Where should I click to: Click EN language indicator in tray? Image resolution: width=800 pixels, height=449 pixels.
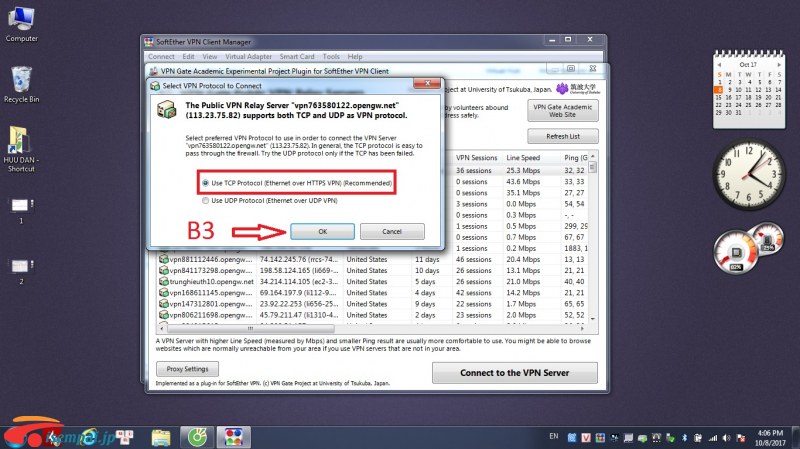[x=554, y=436]
